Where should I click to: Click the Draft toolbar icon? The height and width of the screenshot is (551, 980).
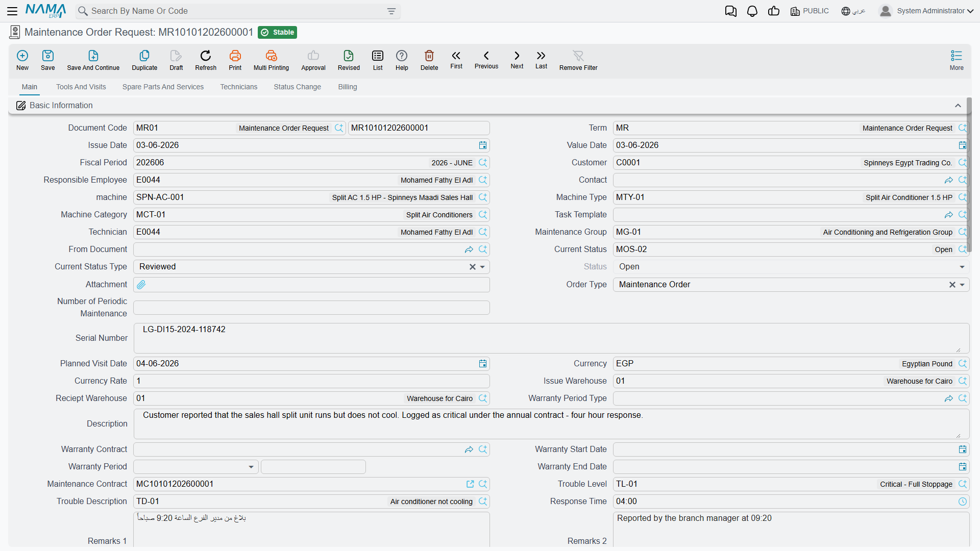tap(176, 60)
